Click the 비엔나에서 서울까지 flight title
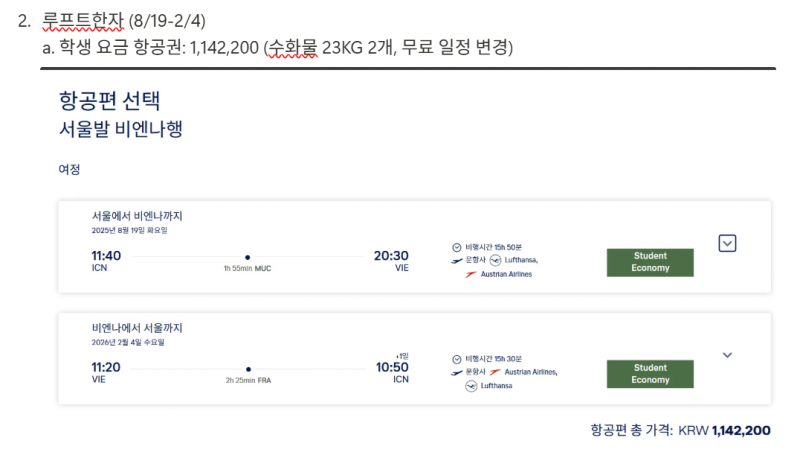Screen dimensions: 800x455 coord(137,327)
